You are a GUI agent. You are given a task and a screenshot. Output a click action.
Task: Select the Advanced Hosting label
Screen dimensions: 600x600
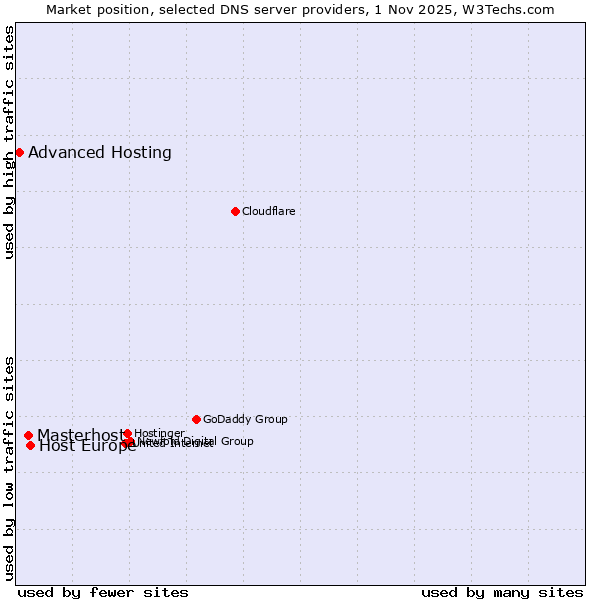[100, 153]
